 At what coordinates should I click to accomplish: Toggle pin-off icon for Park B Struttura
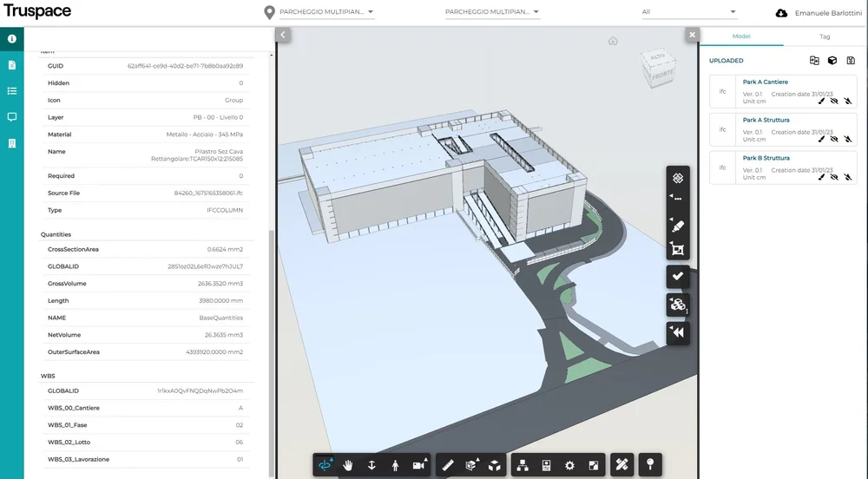coord(847,178)
